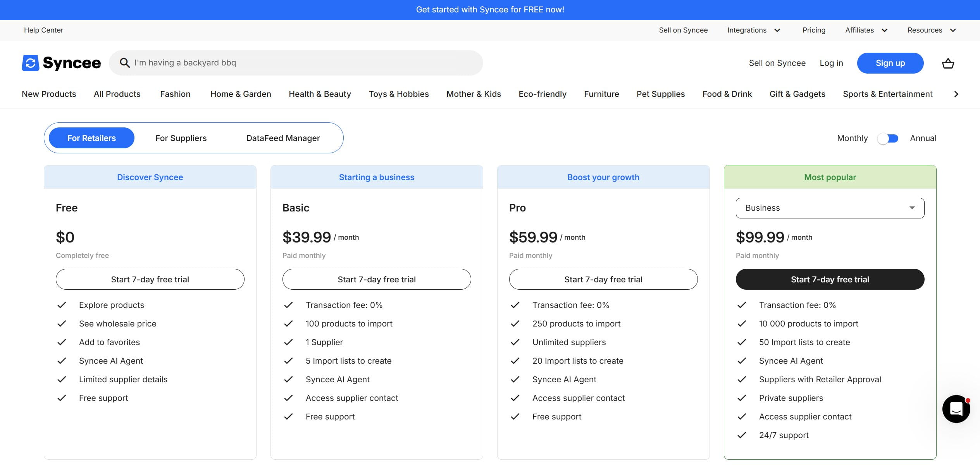Open the Sports & Entertainment category

coord(887,94)
